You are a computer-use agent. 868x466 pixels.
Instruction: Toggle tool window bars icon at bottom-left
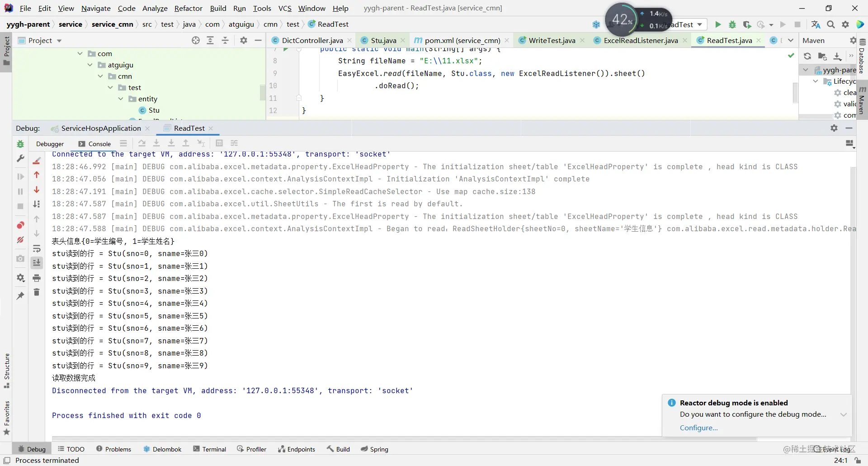coord(7,460)
